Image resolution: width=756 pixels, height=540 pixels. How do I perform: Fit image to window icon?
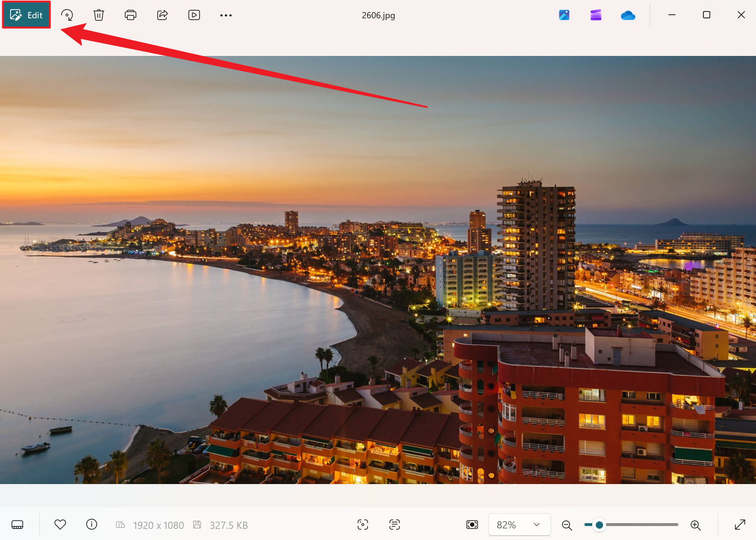click(472, 525)
